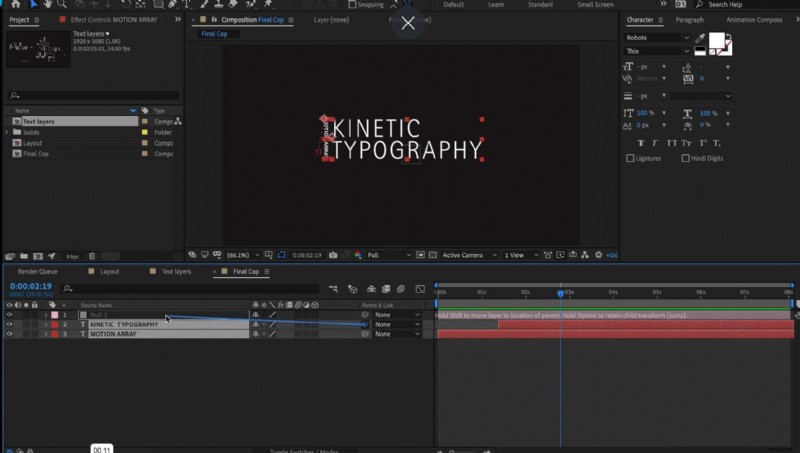Click the red label of MOTION ARRAY layer
The height and width of the screenshot is (453, 800).
click(x=55, y=334)
